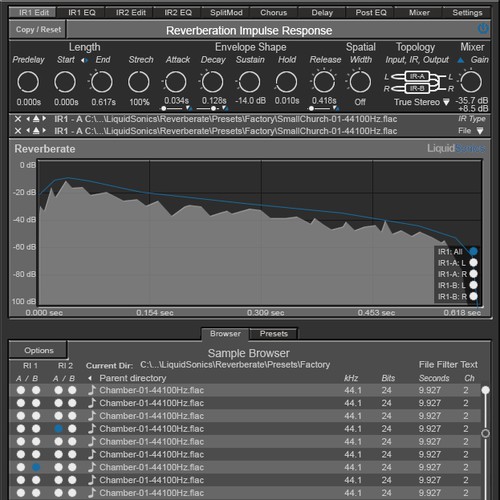Select the IR1-A: L display option

pyautogui.click(x=473, y=263)
